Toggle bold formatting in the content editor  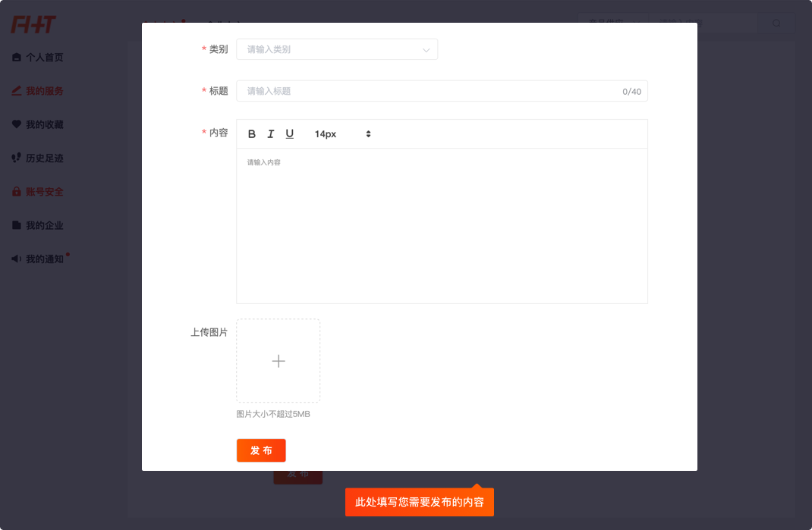[252, 134]
